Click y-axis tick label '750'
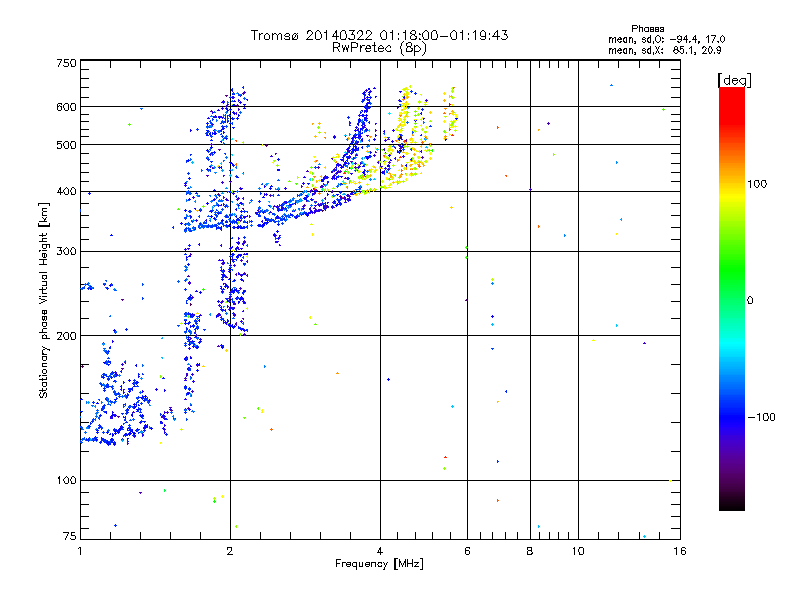 [x=66, y=63]
